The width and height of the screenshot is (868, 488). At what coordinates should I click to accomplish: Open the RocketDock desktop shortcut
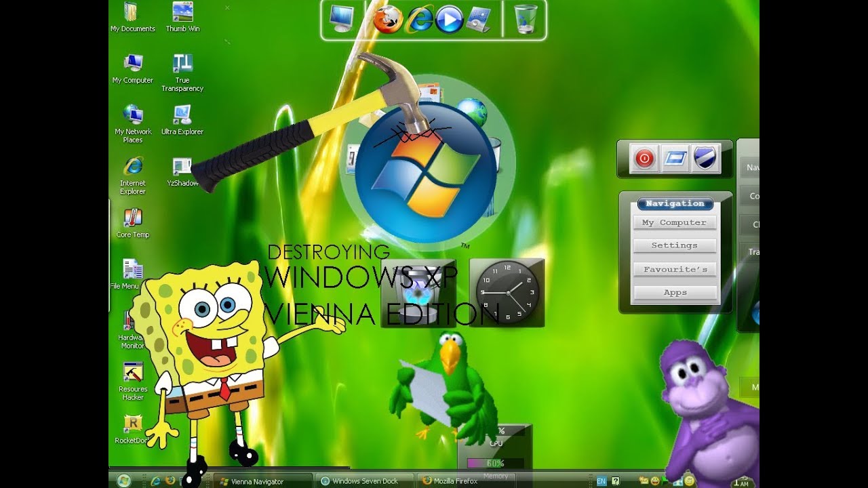tap(133, 429)
